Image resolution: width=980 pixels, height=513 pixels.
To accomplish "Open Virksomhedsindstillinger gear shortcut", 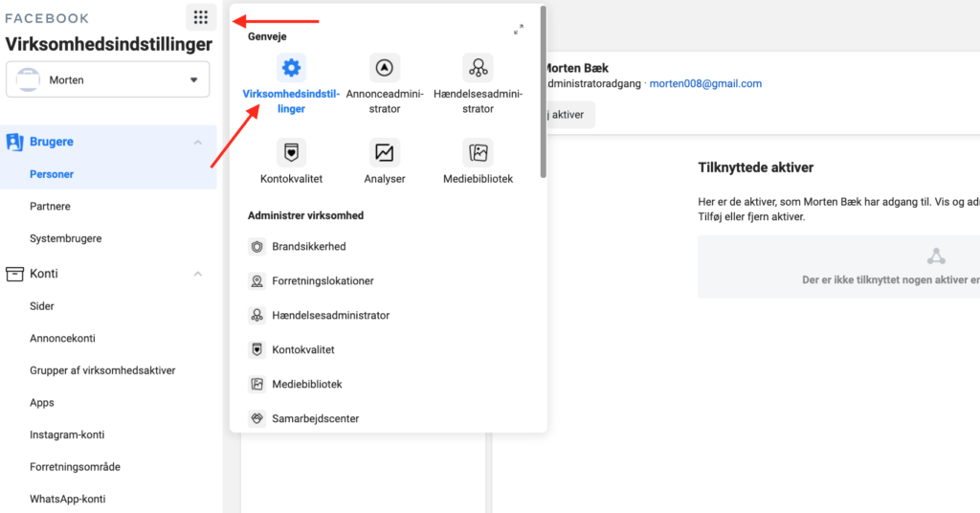I will (x=291, y=68).
